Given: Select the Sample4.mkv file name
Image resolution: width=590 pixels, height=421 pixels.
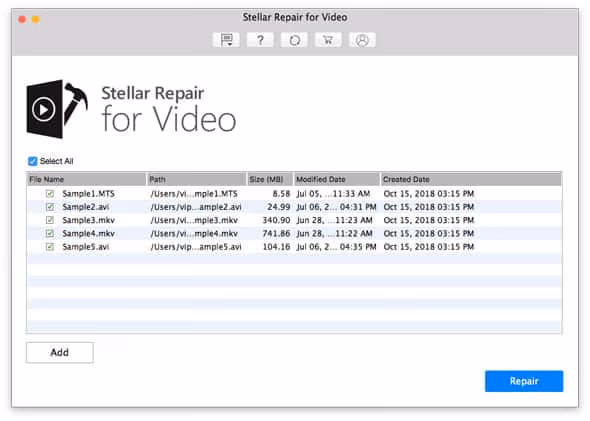Looking at the screenshot, I should coord(88,234).
